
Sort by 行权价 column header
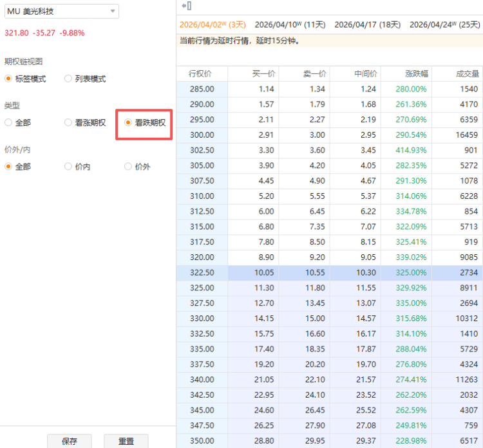pyautogui.click(x=201, y=73)
